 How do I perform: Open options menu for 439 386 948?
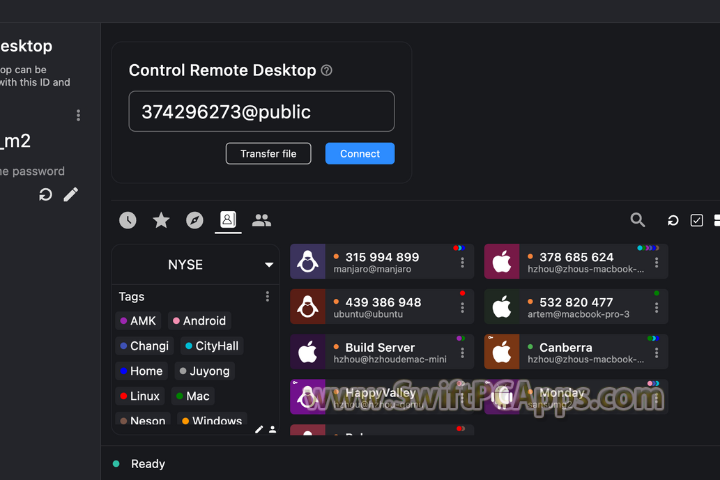(462, 307)
